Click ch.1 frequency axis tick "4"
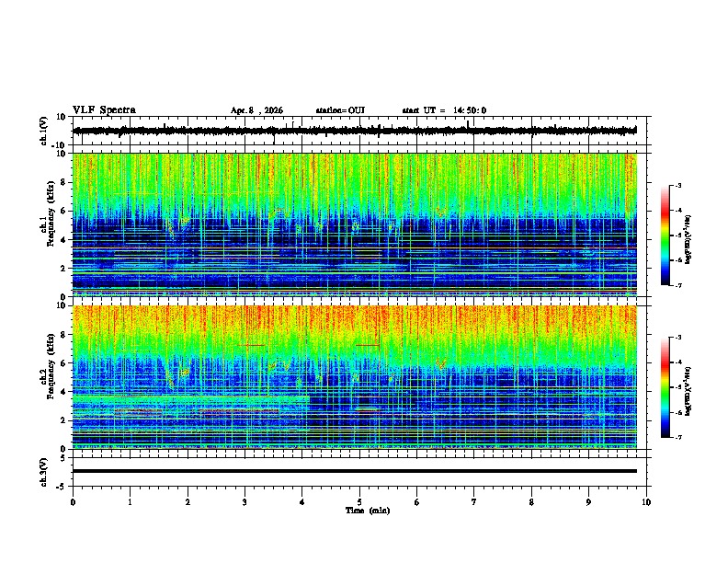This screenshot has height=563, width=728. (63, 240)
